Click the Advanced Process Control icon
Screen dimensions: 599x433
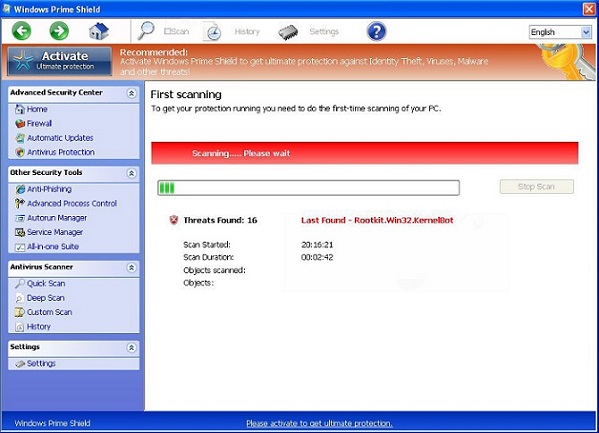[20, 203]
